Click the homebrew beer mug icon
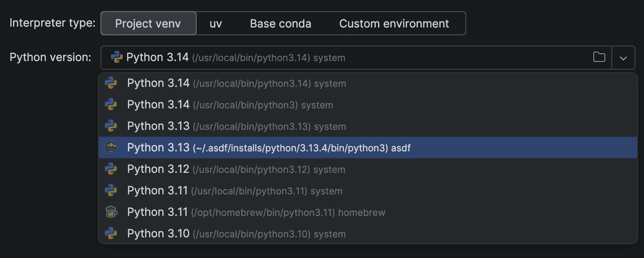Screen dimensions: 644x258 click(111, 212)
